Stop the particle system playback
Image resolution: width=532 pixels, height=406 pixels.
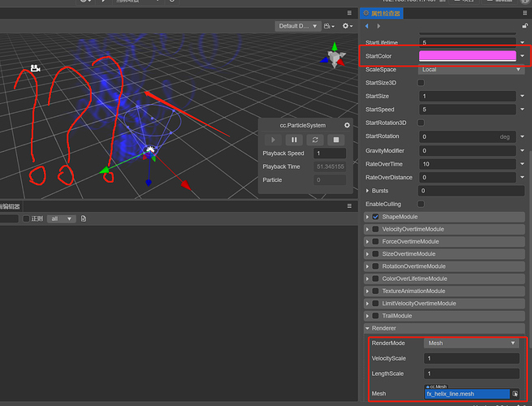[x=335, y=140]
